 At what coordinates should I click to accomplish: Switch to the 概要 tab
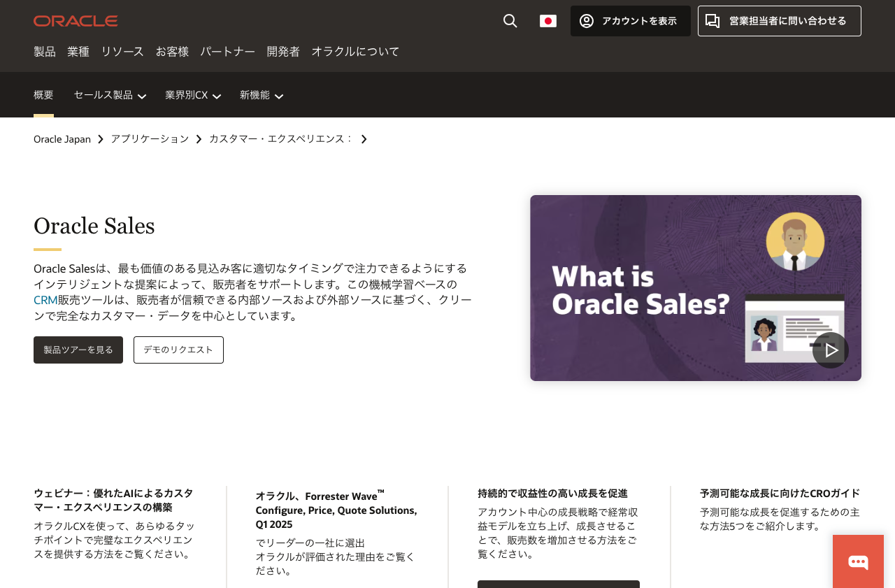[43, 94]
